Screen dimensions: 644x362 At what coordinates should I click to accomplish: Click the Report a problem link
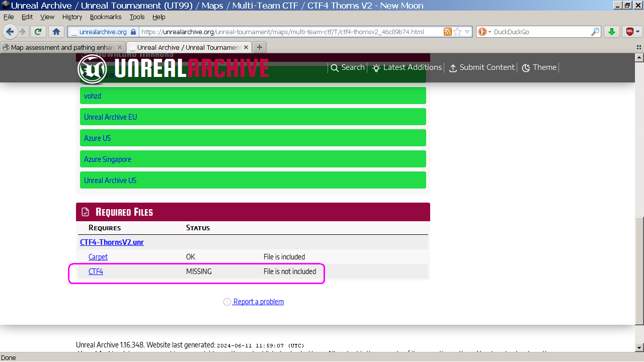tap(258, 302)
